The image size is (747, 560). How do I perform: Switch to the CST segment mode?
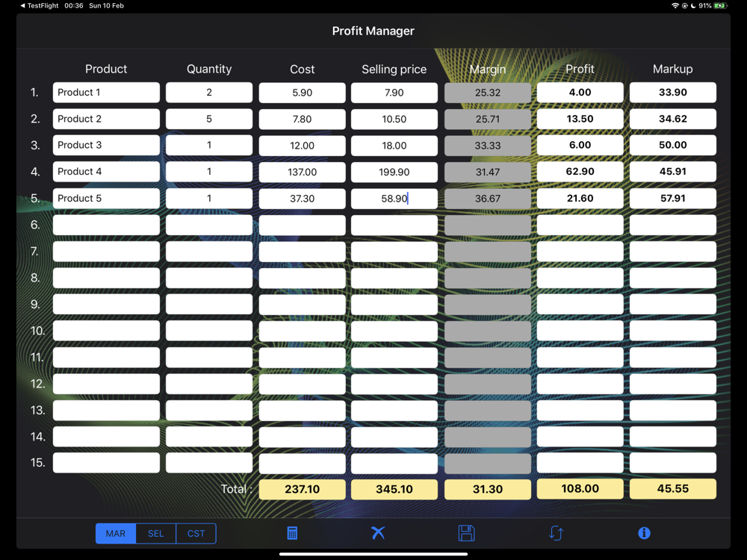coord(196,533)
